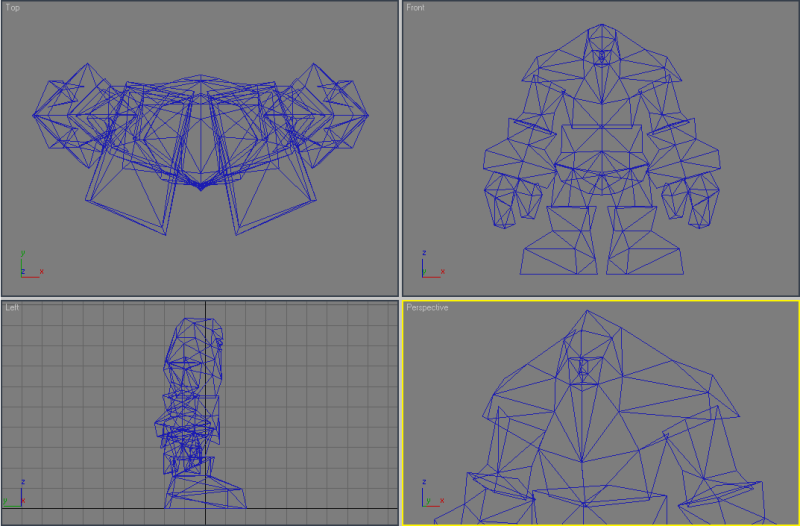Image resolution: width=800 pixels, height=526 pixels.
Task: Click the foot mesh in Left viewport
Action: [205, 492]
